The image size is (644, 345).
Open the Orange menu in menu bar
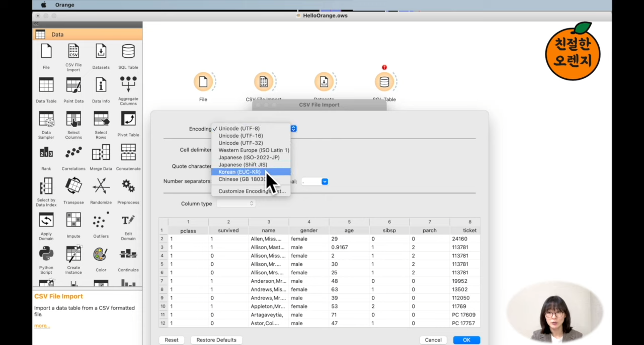[x=65, y=5]
